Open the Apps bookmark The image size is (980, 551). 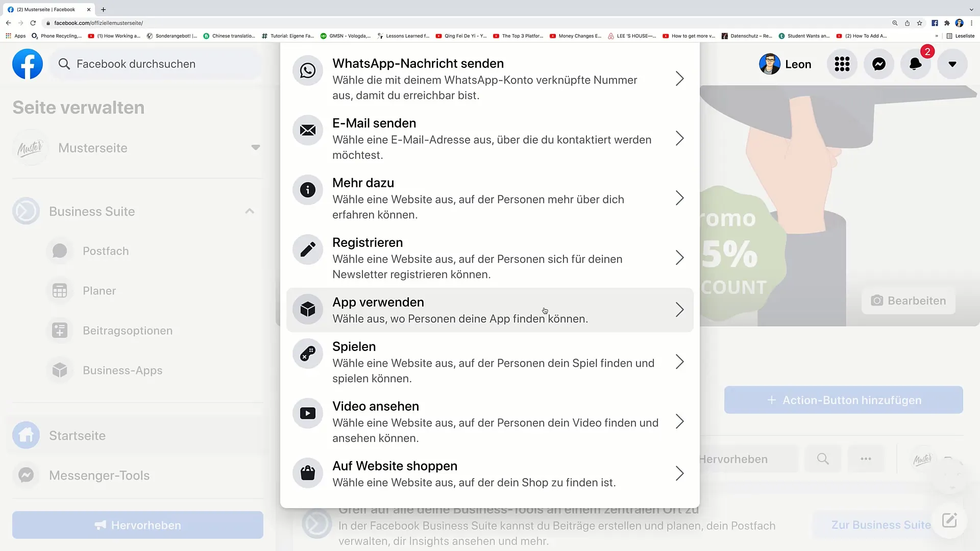[x=16, y=36]
